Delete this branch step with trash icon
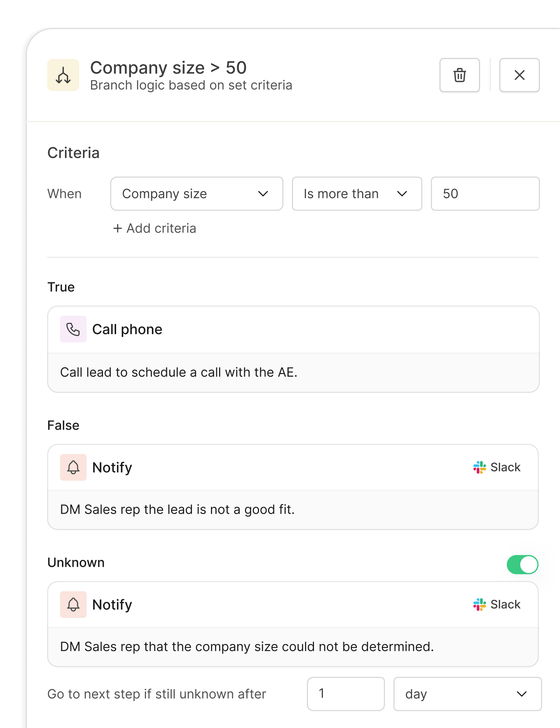The height and width of the screenshot is (728, 560). click(x=460, y=75)
